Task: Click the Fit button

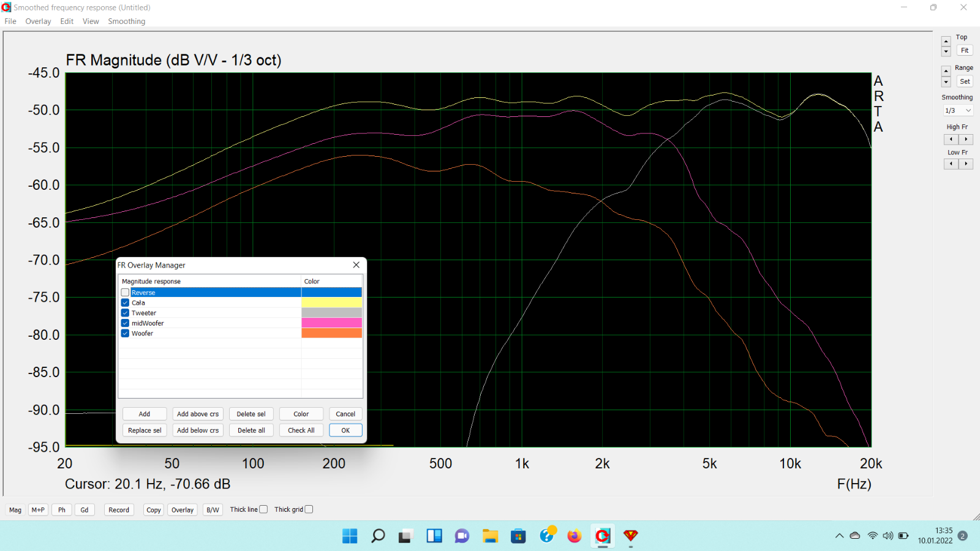Action: [965, 51]
